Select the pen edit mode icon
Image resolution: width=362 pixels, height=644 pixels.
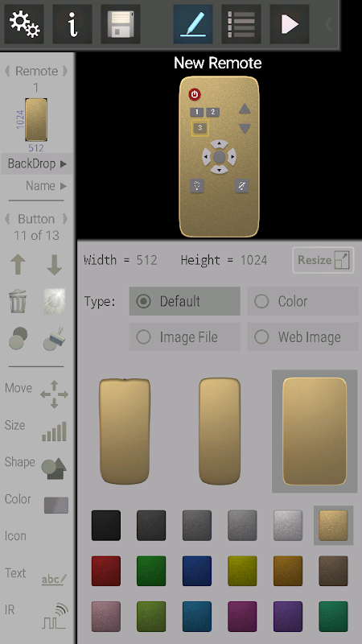193,24
